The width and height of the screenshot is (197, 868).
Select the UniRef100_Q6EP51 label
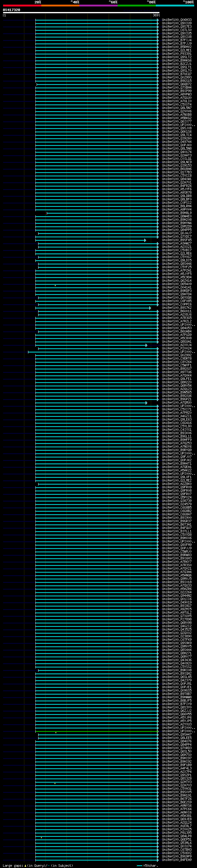click(177, 839)
